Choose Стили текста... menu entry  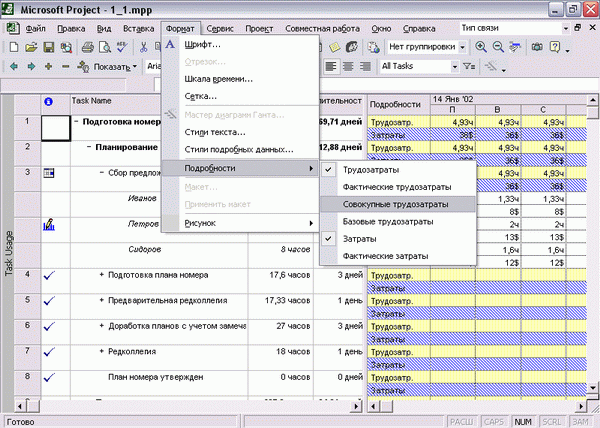[240, 132]
